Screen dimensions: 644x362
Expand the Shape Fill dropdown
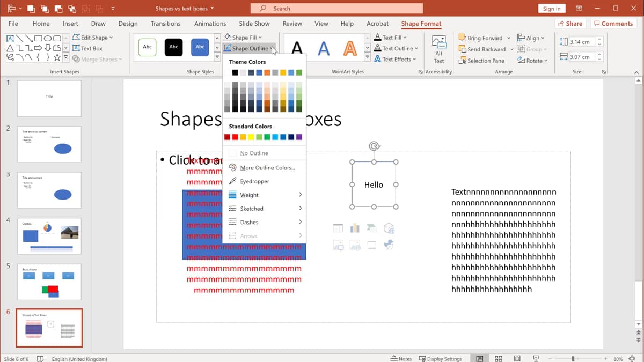[x=261, y=38]
